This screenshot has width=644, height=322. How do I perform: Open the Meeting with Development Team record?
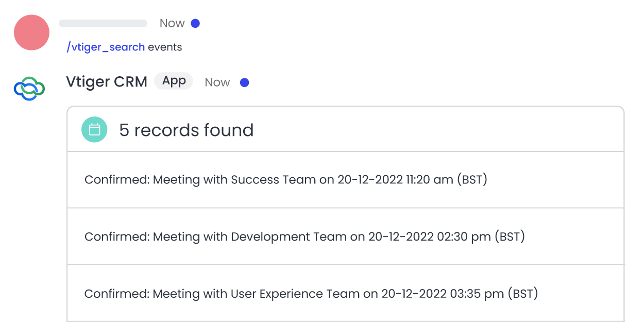(x=250, y=236)
